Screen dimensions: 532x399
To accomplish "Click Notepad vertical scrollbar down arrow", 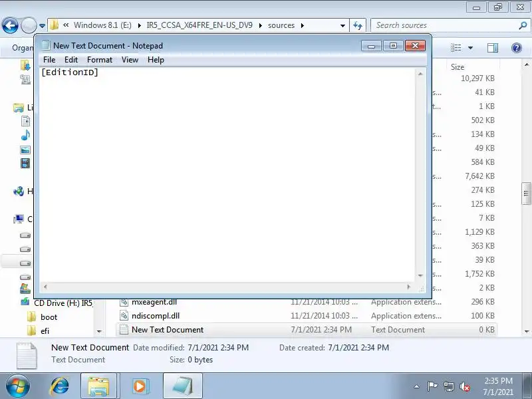I will click(x=420, y=275).
